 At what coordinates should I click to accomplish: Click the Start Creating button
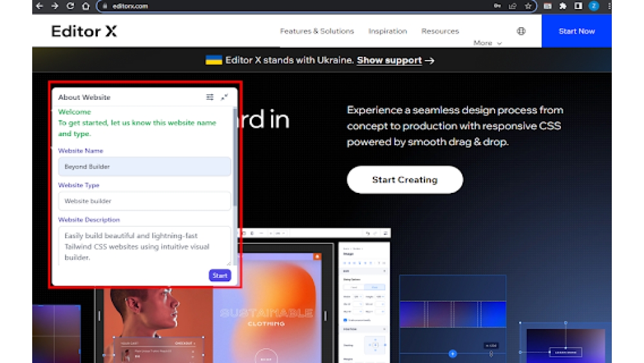click(x=404, y=180)
